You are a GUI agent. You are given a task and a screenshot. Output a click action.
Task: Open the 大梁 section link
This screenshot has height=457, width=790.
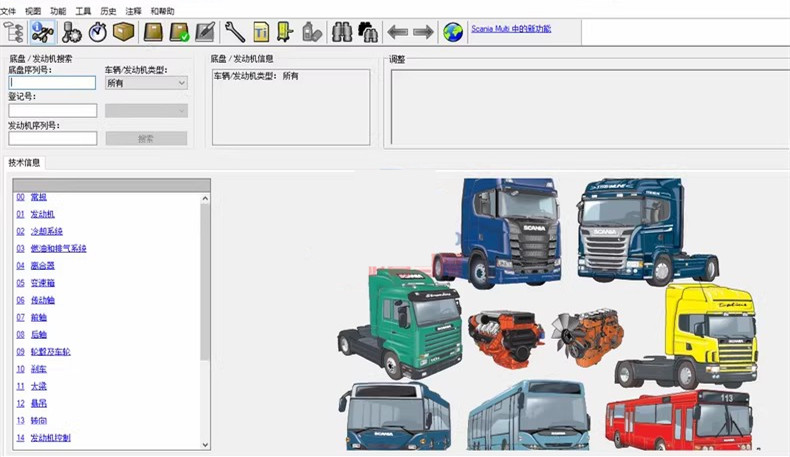point(38,386)
